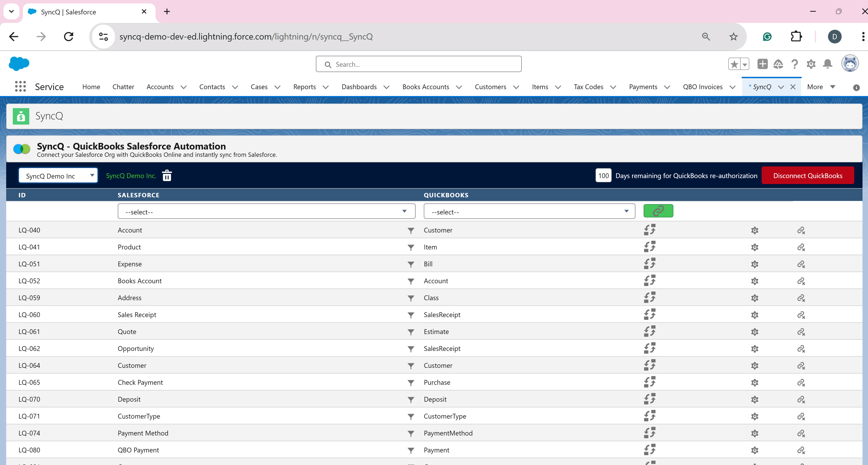Expand the Contacts tab chevron
The width and height of the screenshot is (868, 465).
[235, 87]
